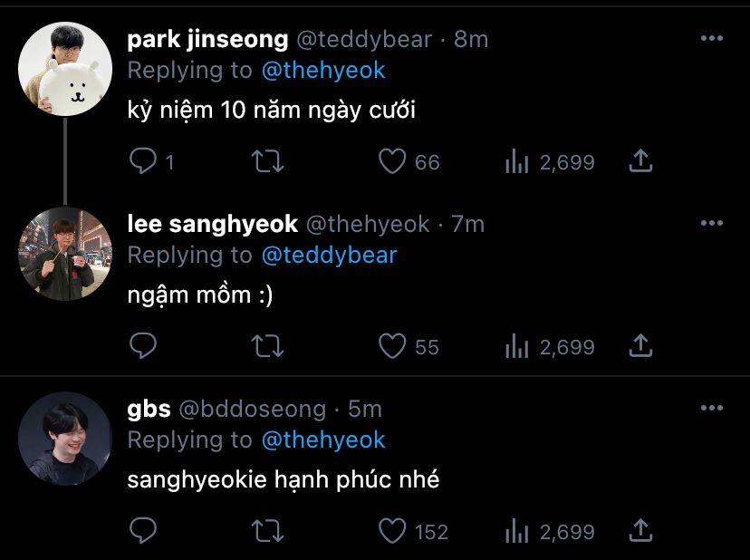Open @thehyeok mention in gbs reply
Screen dimensions: 750x560
point(323,439)
